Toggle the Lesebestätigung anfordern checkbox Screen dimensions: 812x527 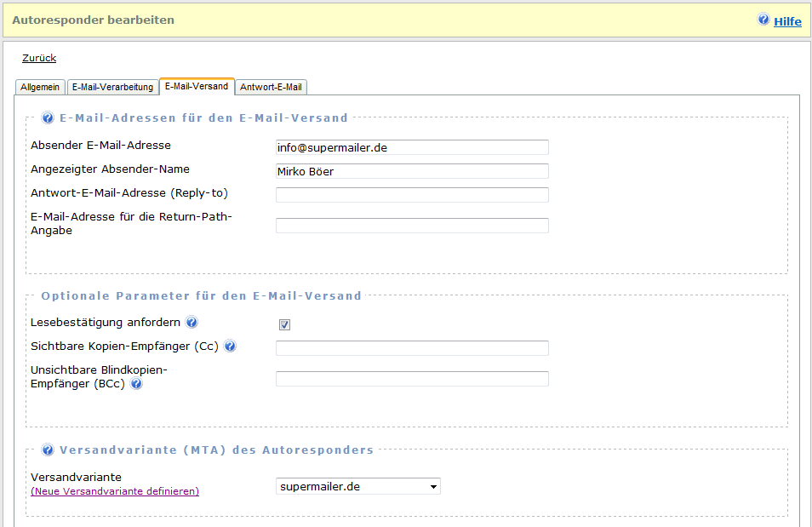[x=285, y=324]
